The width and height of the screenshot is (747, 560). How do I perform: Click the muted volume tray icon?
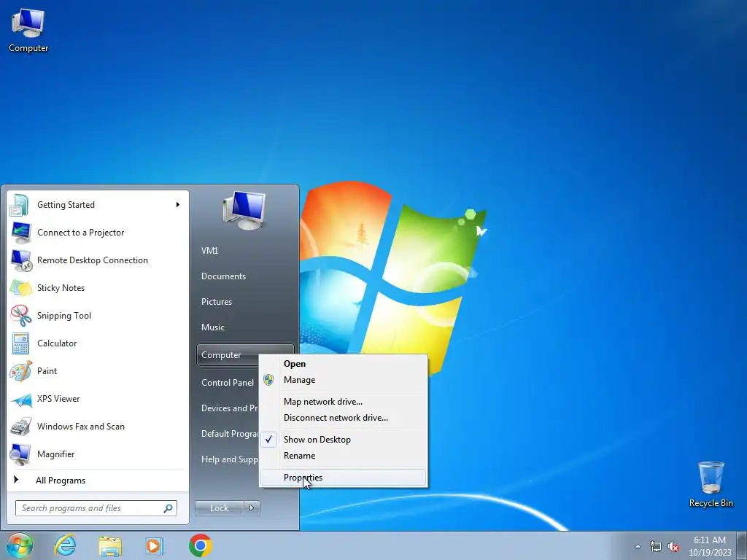pyautogui.click(x=673, y=547)
